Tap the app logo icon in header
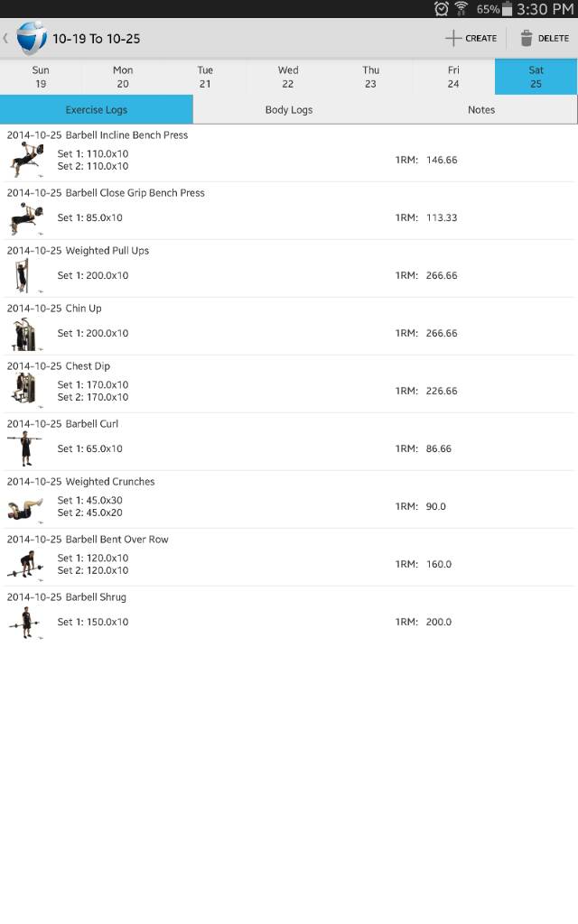This screenshot has height=924, width=578. [x=31, y=38]
